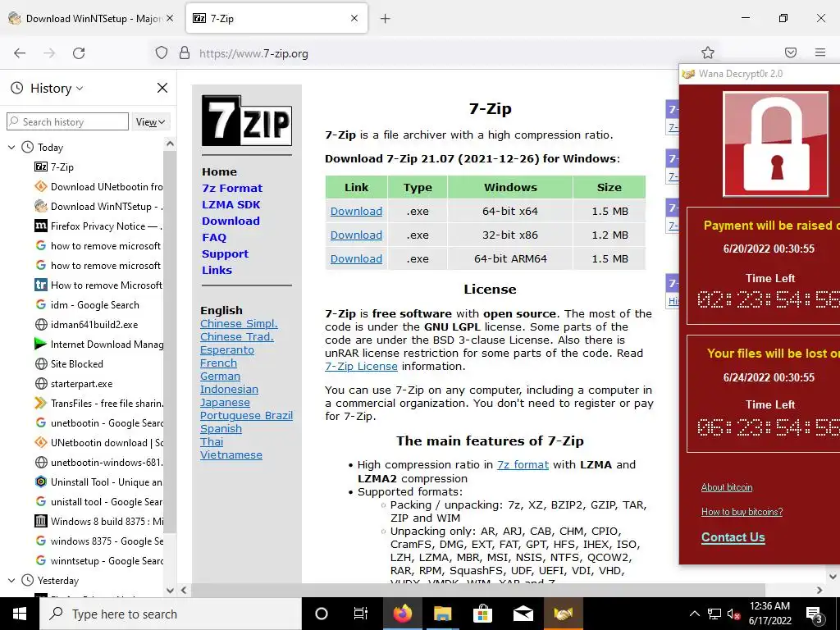Collapse the Yesterday history group
This screenshot has width=840, height=630.
pyautogui.click(x=11, y=580)
